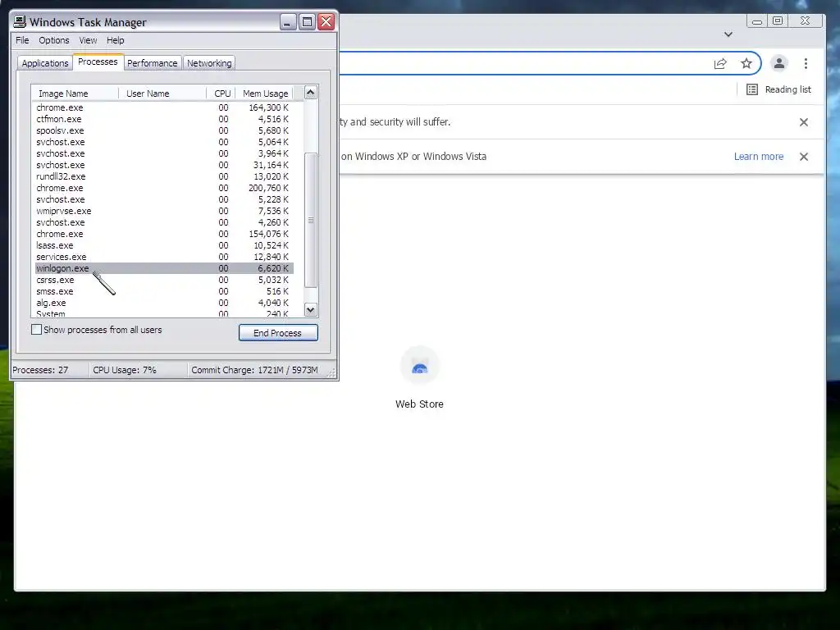Close Windows Task Manager
The image size is (840, 630).
326,22
